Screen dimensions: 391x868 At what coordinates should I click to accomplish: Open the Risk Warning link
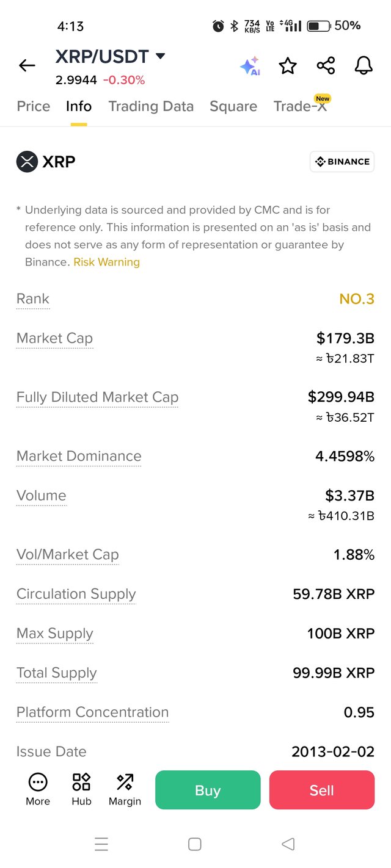click(107, 262)
